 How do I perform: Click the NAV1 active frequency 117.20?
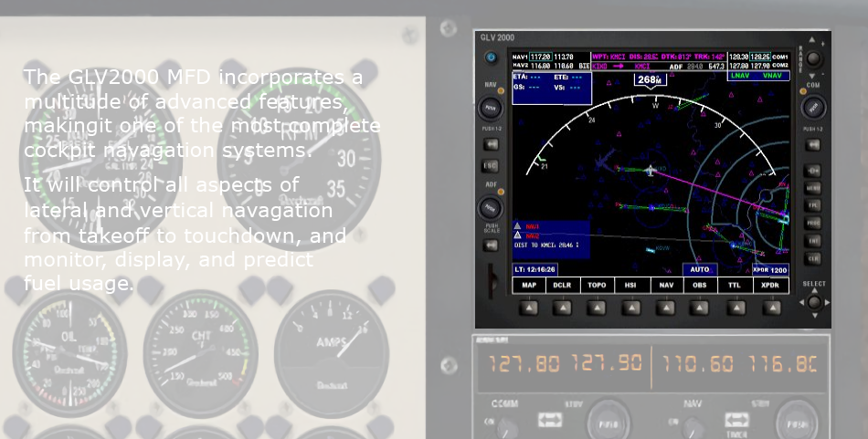point(540,57)
